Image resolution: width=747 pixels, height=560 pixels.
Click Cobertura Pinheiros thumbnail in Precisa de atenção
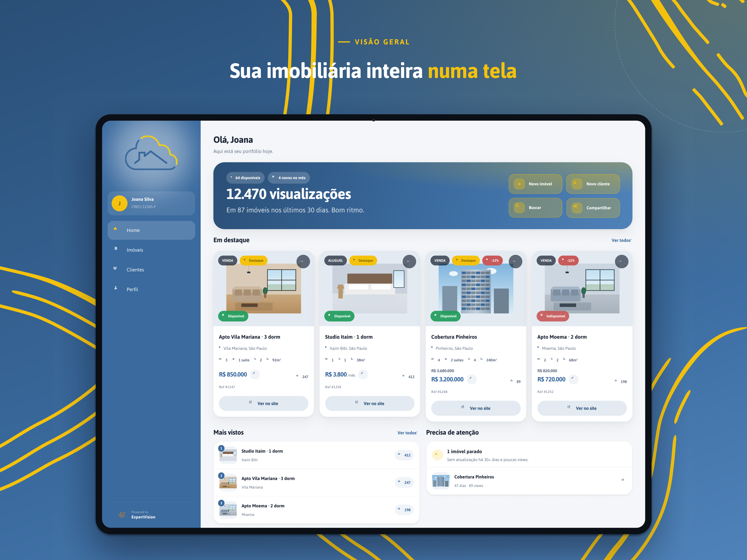pos(441,481)
